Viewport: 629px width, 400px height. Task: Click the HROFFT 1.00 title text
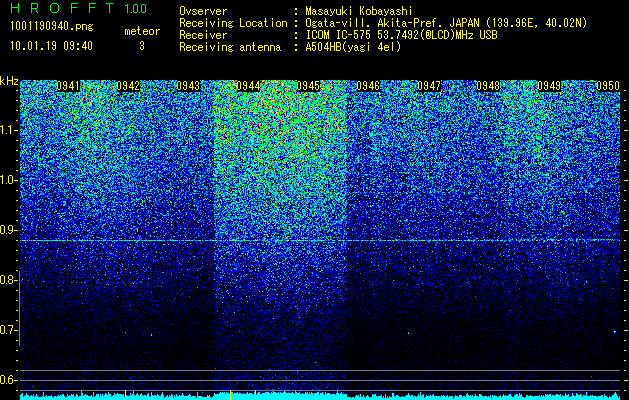tap(78, 8)
